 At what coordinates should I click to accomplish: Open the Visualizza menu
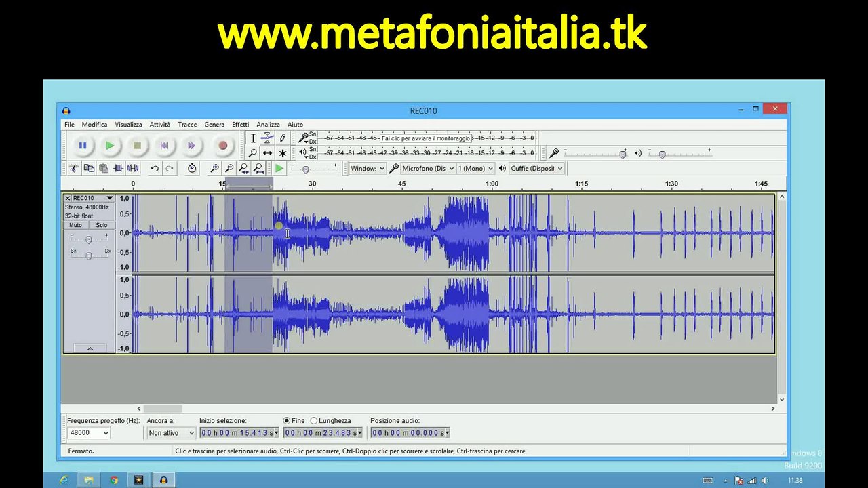128,125
